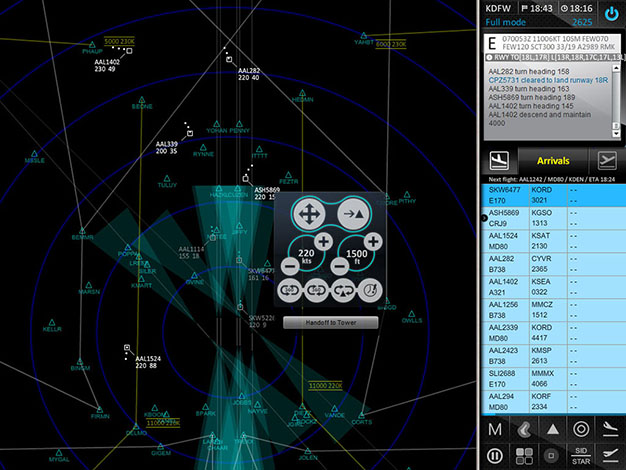The image size is (626, 470).
Task: Click the move/pan arrows icon in aircraft panel
Action: tap(309, 213)
